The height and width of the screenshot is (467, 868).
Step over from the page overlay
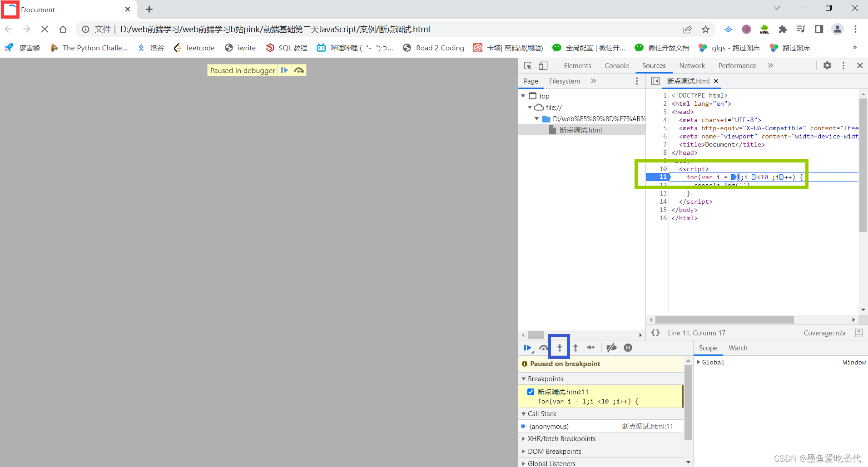coord(299,70)
